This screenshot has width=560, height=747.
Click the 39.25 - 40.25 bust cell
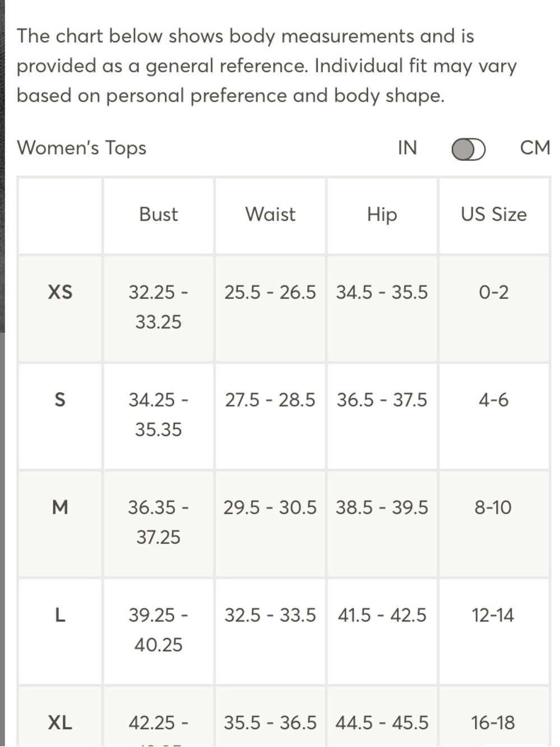point(159,630)
